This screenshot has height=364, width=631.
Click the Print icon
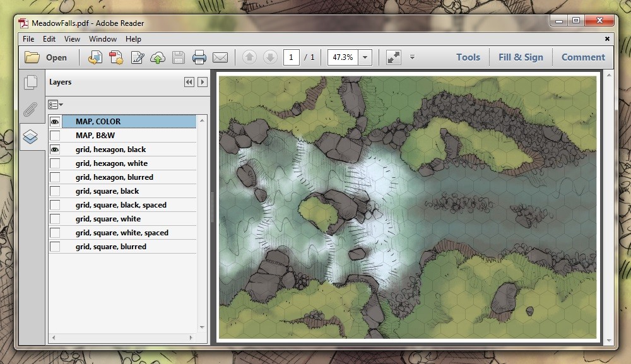199,57
